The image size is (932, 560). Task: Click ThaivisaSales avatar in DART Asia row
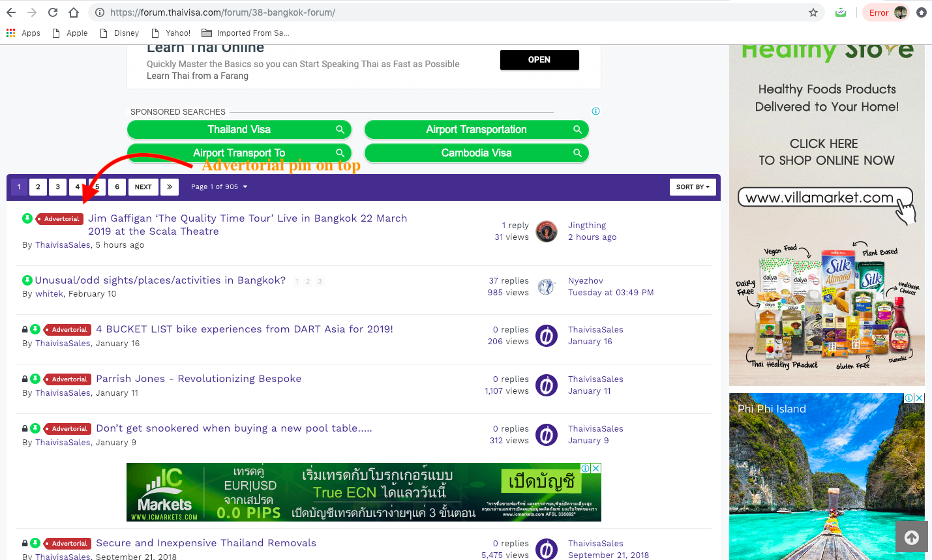tap(547, 336)
